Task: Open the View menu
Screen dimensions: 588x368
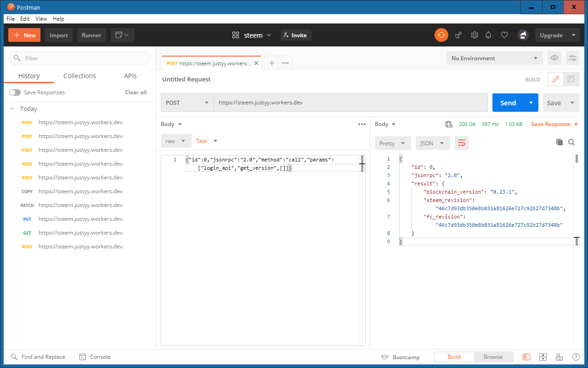Action: point(41,19)
